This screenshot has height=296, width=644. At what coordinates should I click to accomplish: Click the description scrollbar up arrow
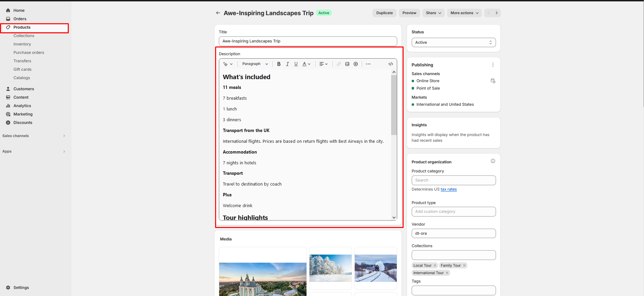pos(394,72)
